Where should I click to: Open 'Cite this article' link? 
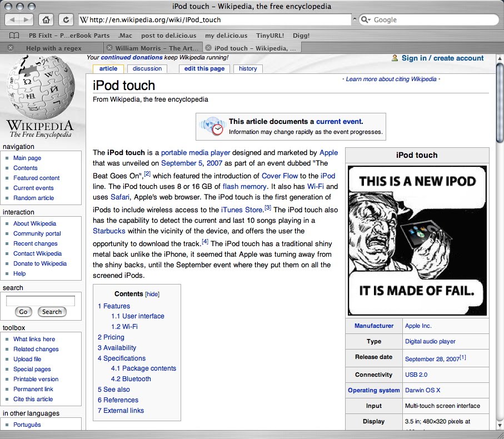click(33, 399)
